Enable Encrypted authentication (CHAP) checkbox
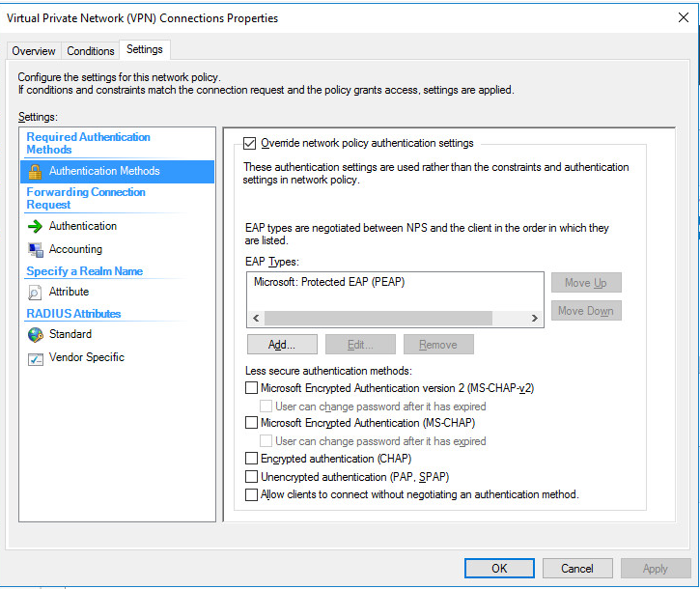Screen dimensions: 700x589 pos(252,459)
